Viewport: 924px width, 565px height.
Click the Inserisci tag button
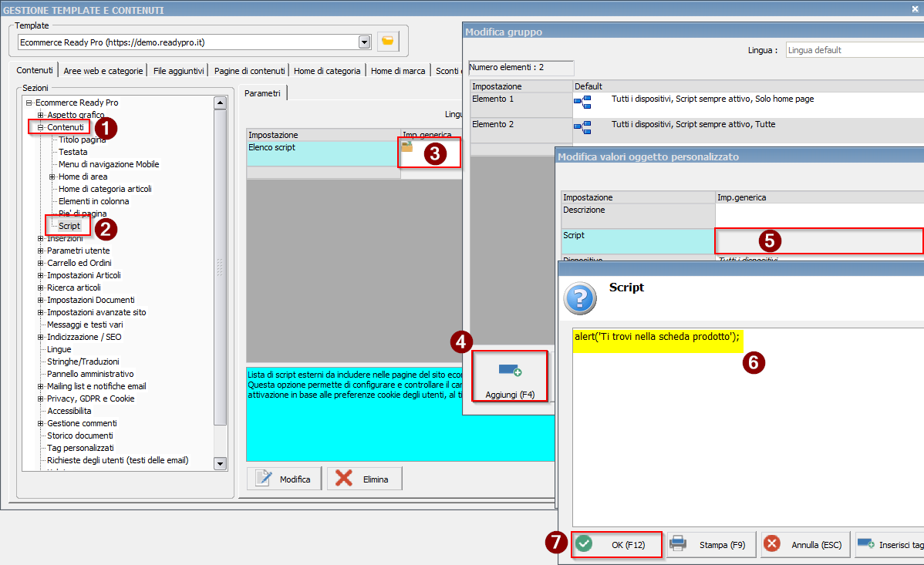pos(891,544)
